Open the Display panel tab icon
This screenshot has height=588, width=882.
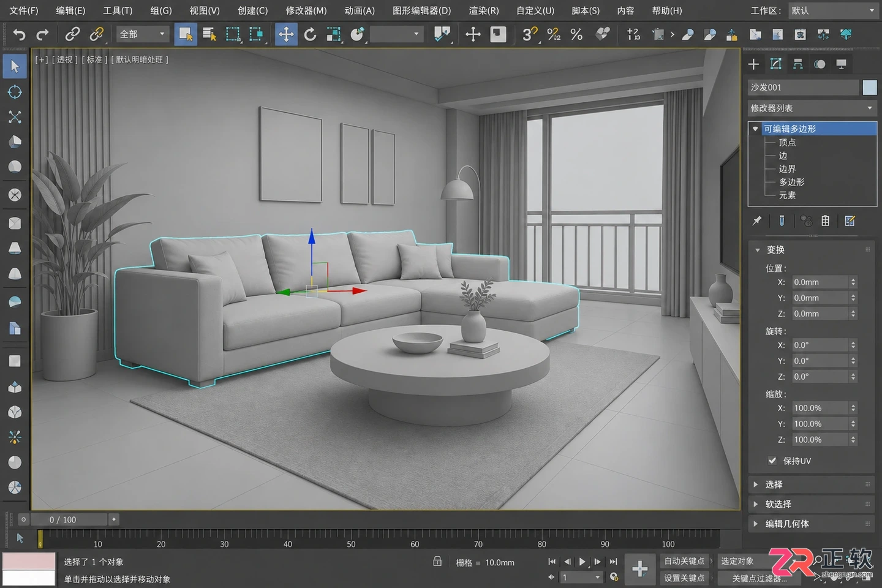(842, 64)
